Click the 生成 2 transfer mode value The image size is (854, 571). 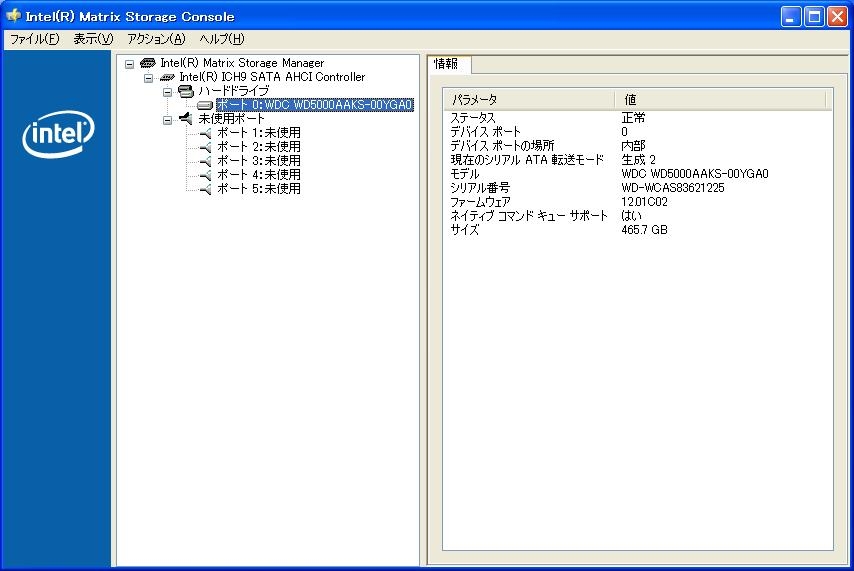(638, 160)
